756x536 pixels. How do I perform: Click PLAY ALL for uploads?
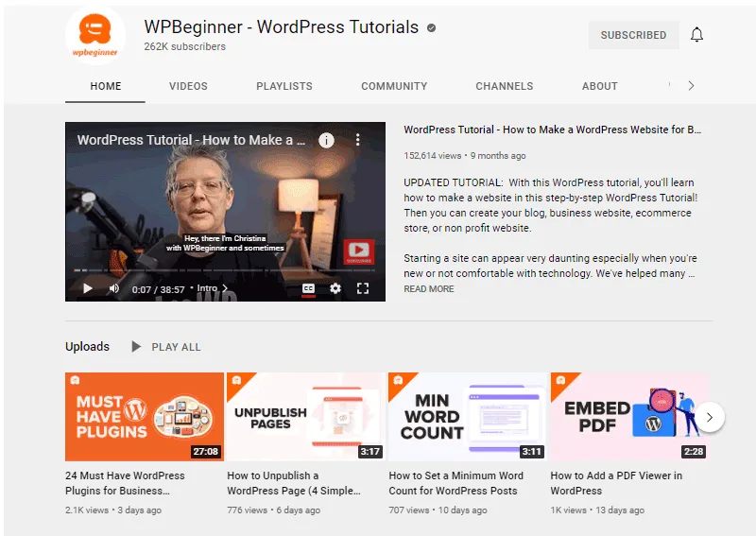click(166, 347)
